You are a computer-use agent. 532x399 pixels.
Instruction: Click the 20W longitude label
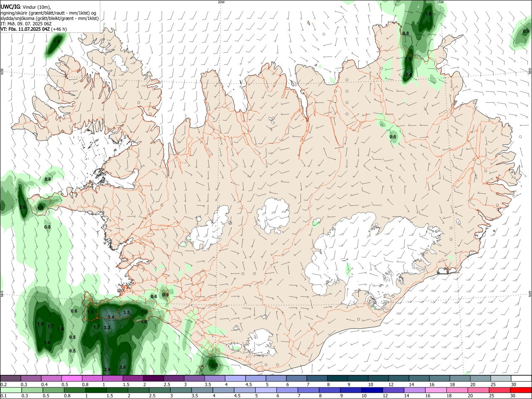[x=221, y=2]
